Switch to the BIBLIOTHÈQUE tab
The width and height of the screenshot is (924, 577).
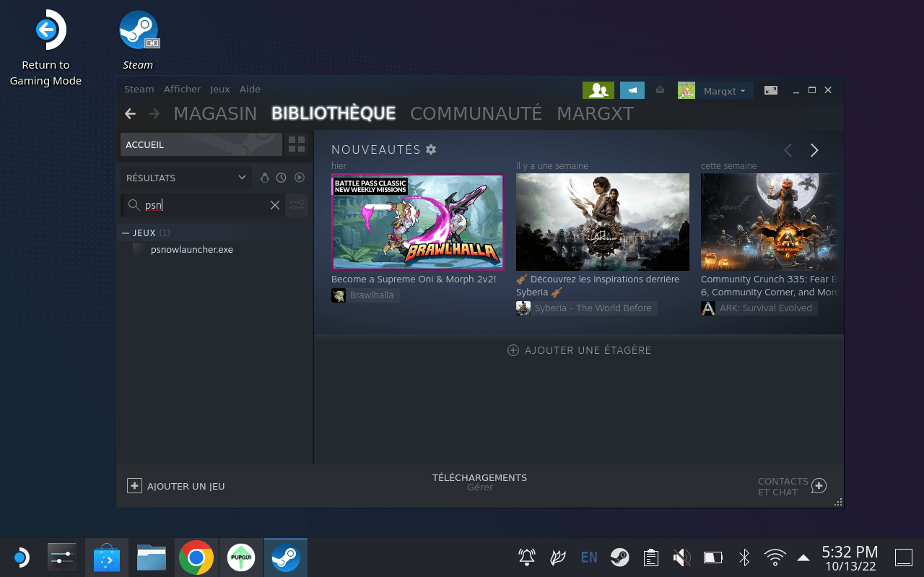[334, 113]
